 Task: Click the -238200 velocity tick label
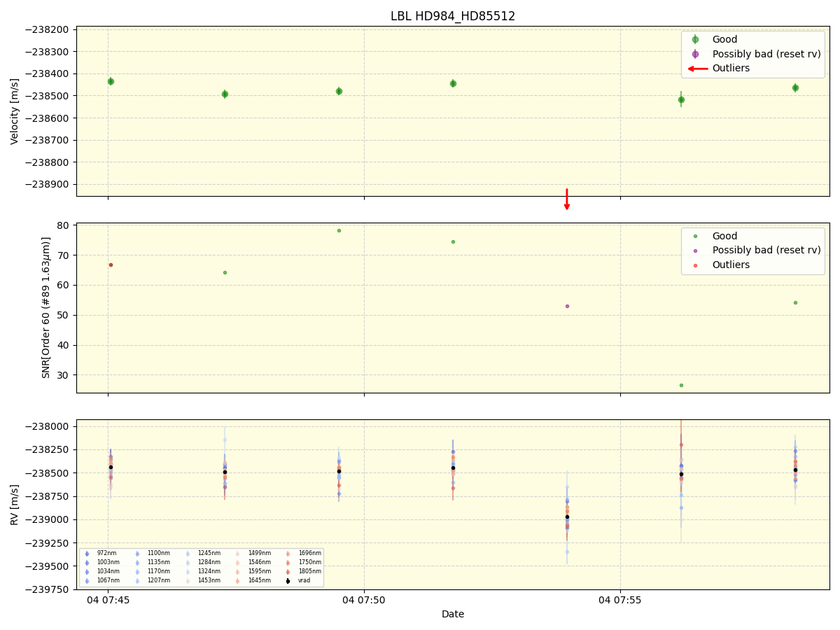(x=48, y=29)
